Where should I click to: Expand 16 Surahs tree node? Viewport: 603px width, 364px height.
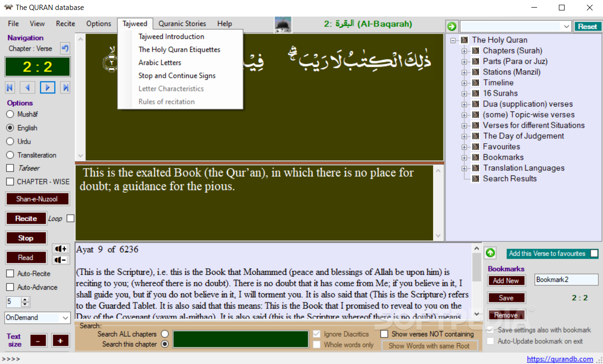[x=465, y=93]
